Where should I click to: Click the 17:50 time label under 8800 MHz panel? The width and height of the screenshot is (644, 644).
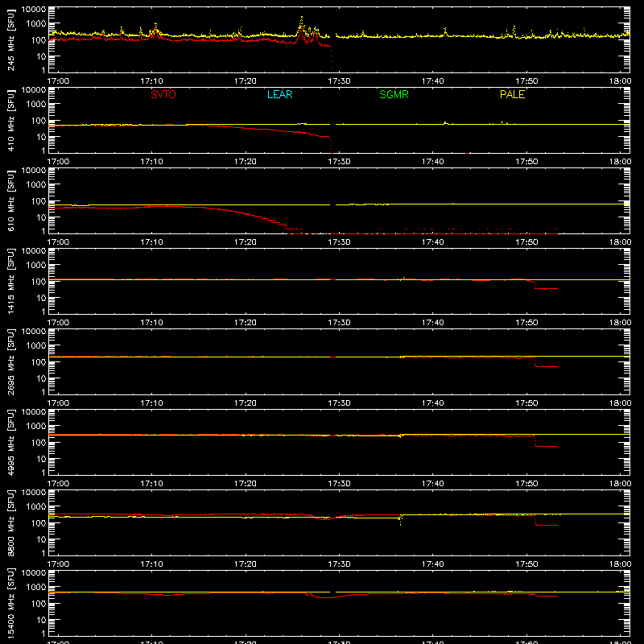click(526, 564)
